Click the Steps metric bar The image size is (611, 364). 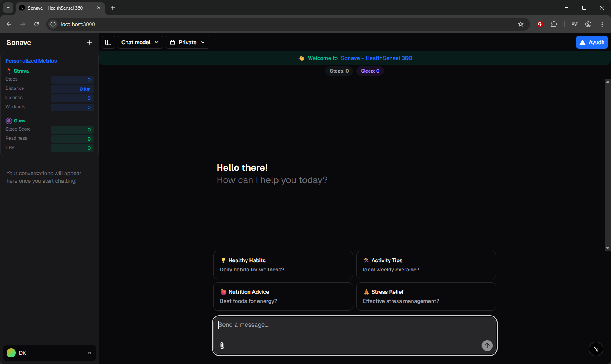(72, 80)
